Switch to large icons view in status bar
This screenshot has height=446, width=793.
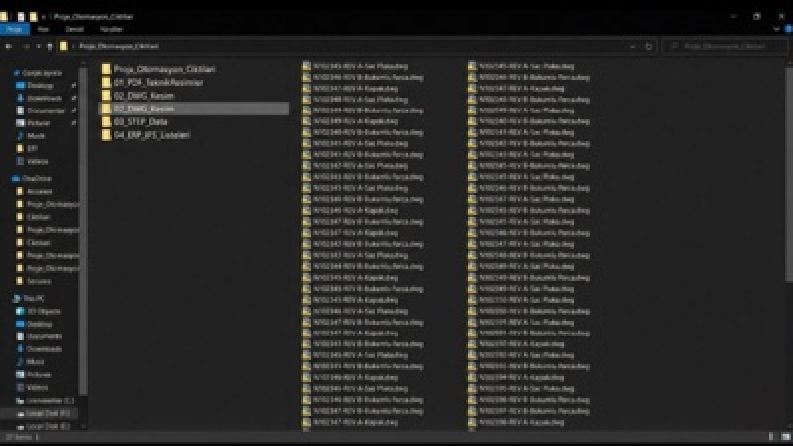[785, 437]
